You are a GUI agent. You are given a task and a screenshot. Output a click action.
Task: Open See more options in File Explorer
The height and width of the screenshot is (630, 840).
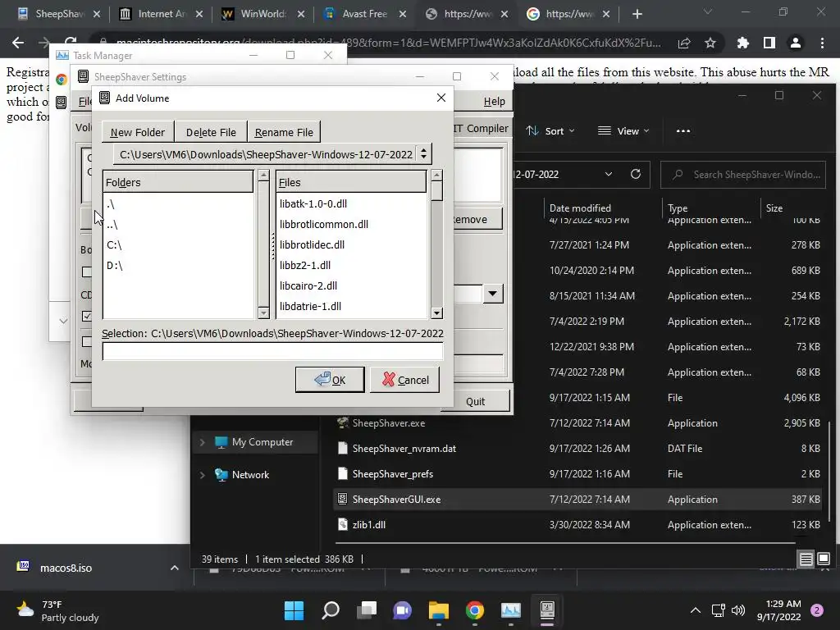pos(683,130)
